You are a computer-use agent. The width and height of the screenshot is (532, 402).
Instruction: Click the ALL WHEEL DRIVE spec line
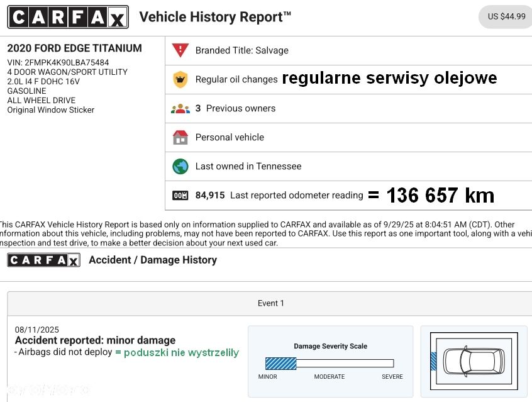pyautogui.click(x=42, y=101)
